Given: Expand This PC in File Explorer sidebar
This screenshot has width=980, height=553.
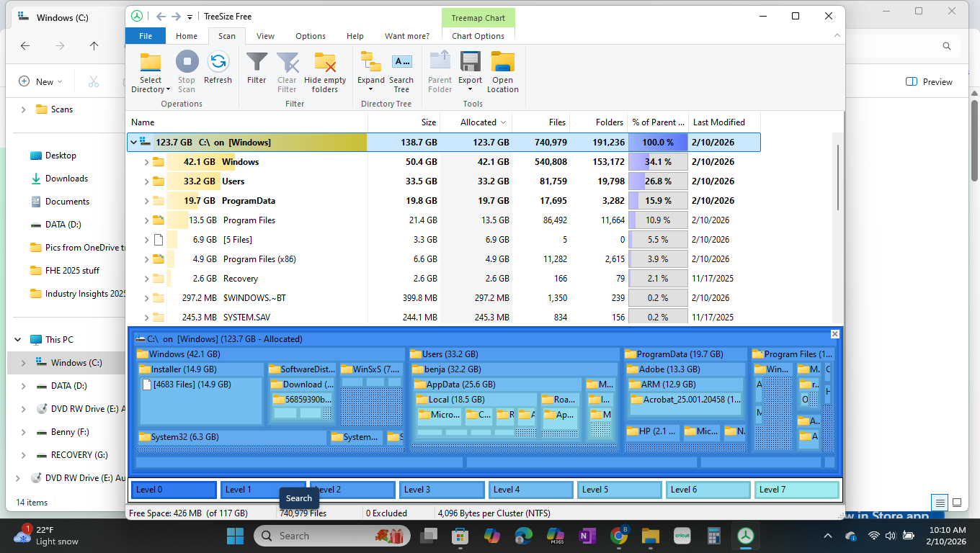Looking at the screenshot, I should [18, 340].
